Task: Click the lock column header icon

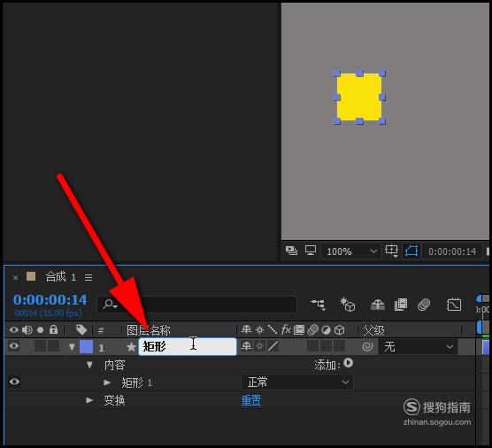Action: tap(54, 329)
